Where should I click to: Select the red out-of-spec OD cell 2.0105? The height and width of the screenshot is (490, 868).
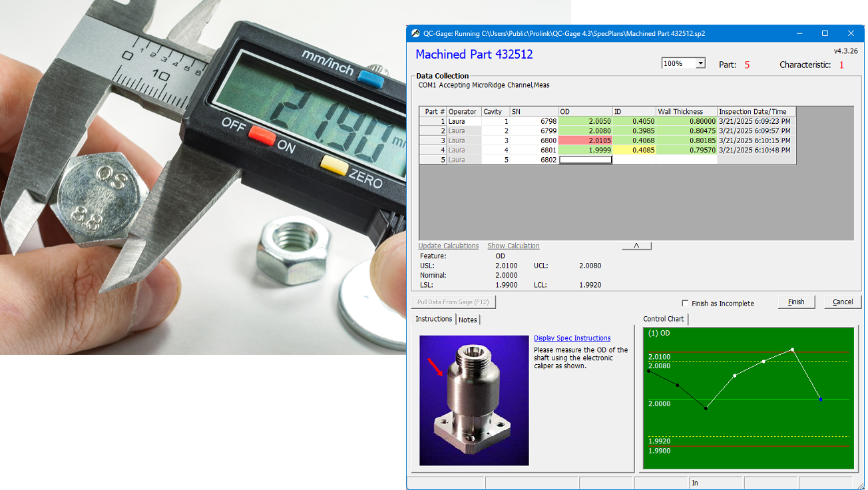(585, 140)
